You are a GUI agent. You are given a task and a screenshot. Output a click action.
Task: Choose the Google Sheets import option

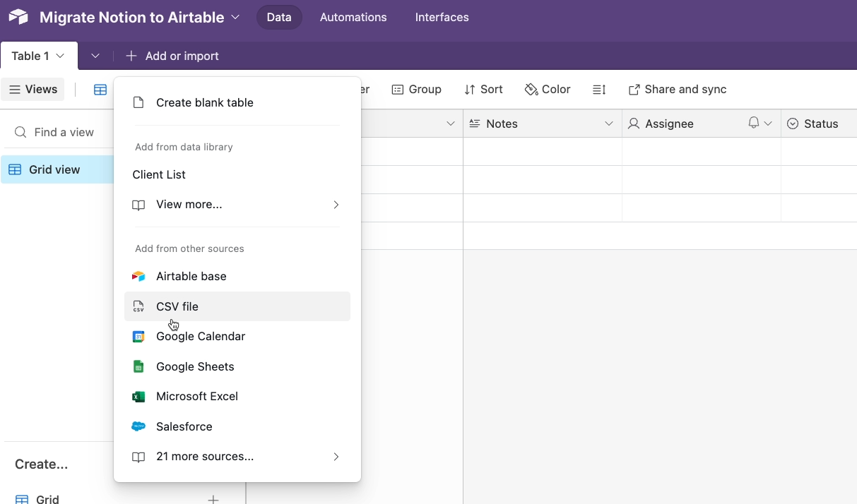pos(194,367)
